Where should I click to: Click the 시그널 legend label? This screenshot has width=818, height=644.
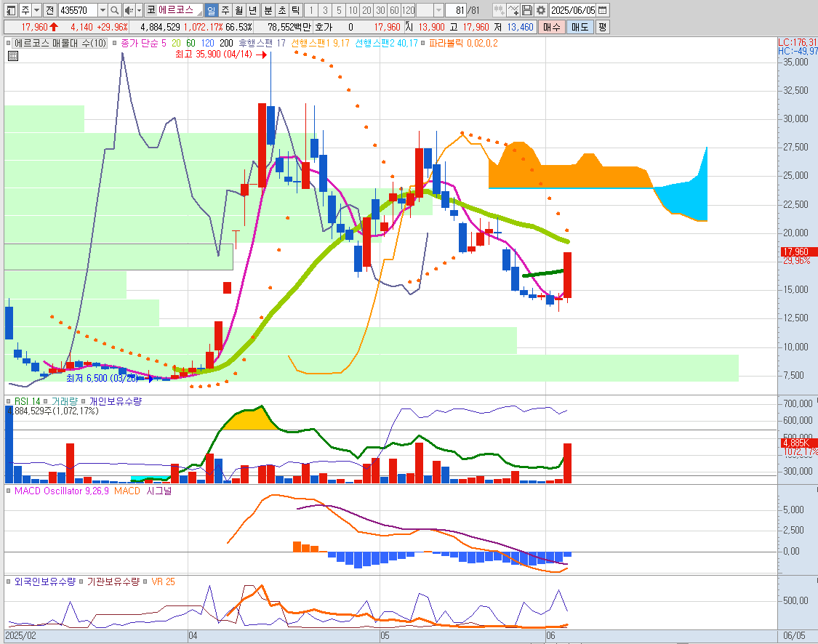(x=159, y=491)
